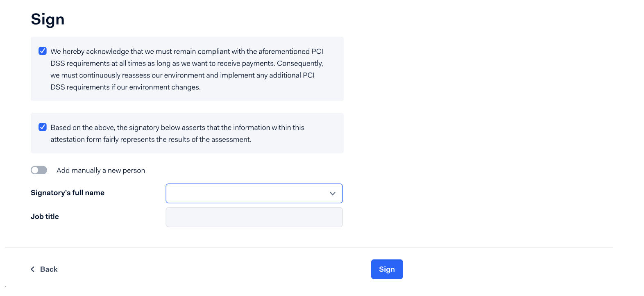Viewport: 644px width, 296px height.
Task: Uncheck the attestation form assertion checkbox
Action: point(43,127)
